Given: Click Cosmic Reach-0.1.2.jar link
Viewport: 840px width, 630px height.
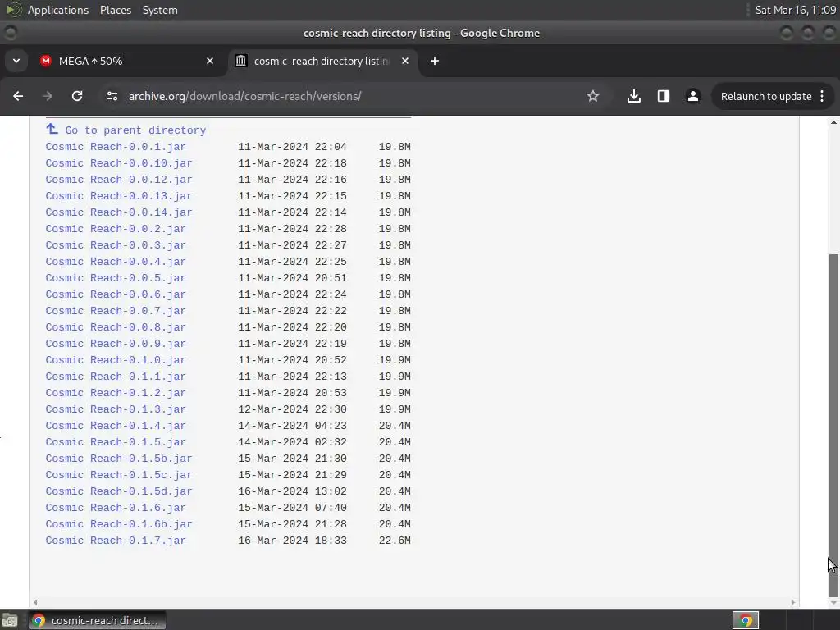Looking at the screenshot, I should pos(116,393).
